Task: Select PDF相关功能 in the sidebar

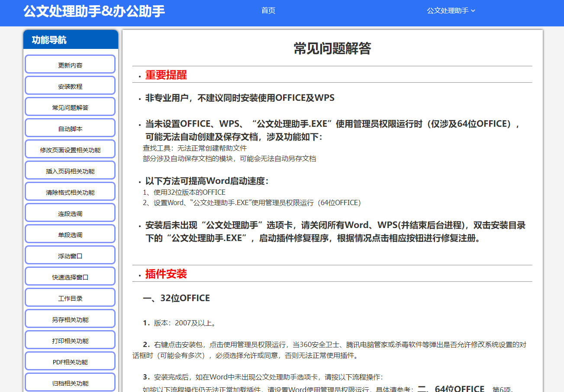Action: [x=70, y=362]
